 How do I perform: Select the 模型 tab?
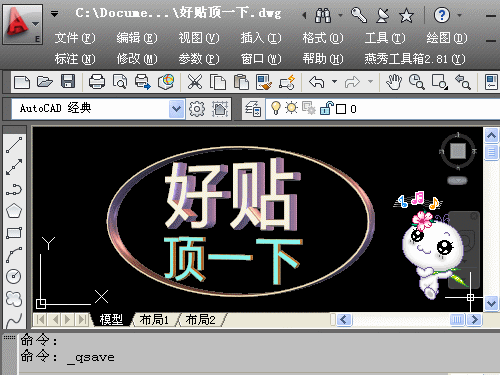pos(111,320)
